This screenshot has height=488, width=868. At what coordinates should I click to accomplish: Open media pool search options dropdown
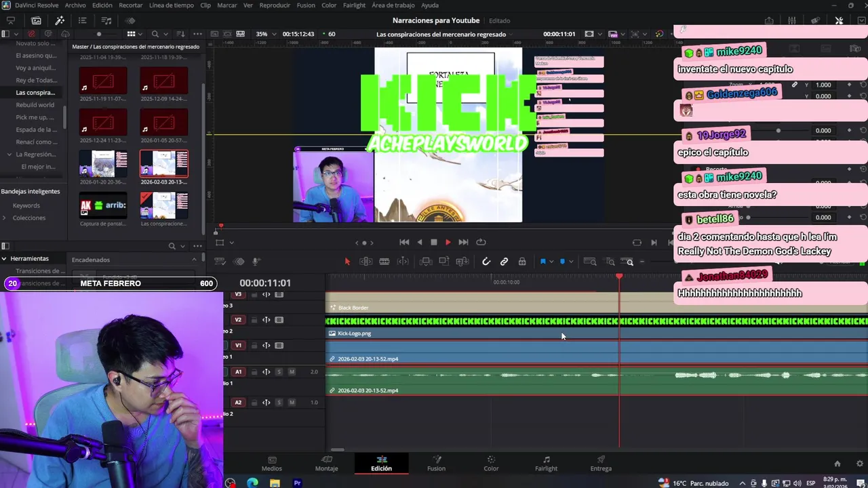pos(166,34)
